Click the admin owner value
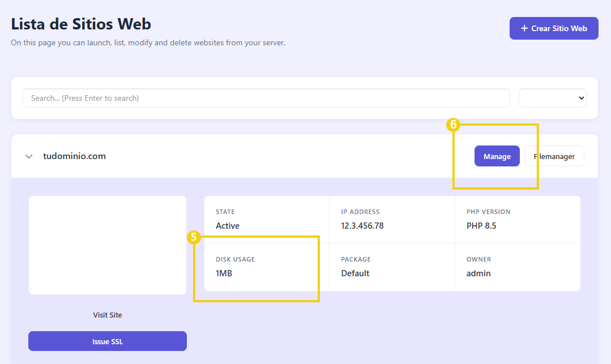 pos(478,273)
